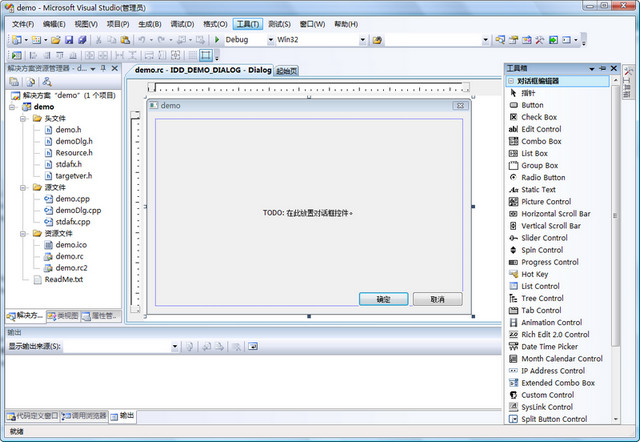Click the Picture Control tool
Screen dimensions: 640x442
tap(545, 201)
